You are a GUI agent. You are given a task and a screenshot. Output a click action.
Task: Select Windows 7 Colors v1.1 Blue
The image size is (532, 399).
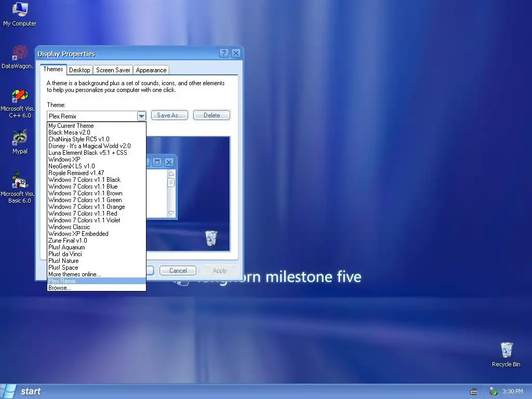point(97,187)
